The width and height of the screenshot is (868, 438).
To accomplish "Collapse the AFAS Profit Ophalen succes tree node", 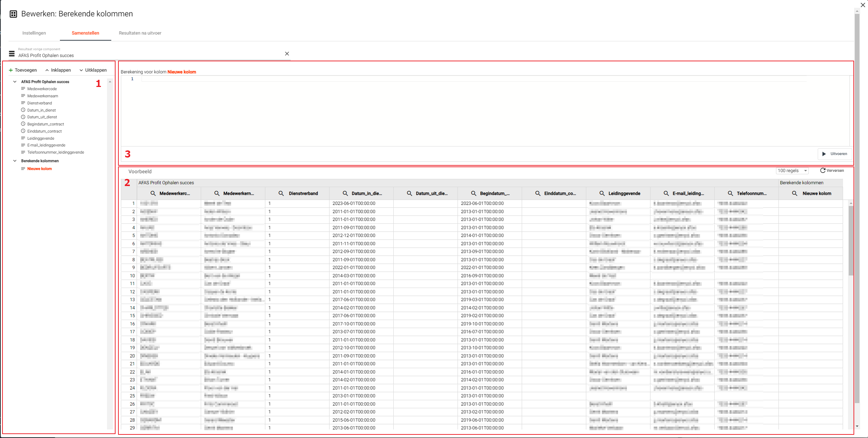I will (15, 82).
